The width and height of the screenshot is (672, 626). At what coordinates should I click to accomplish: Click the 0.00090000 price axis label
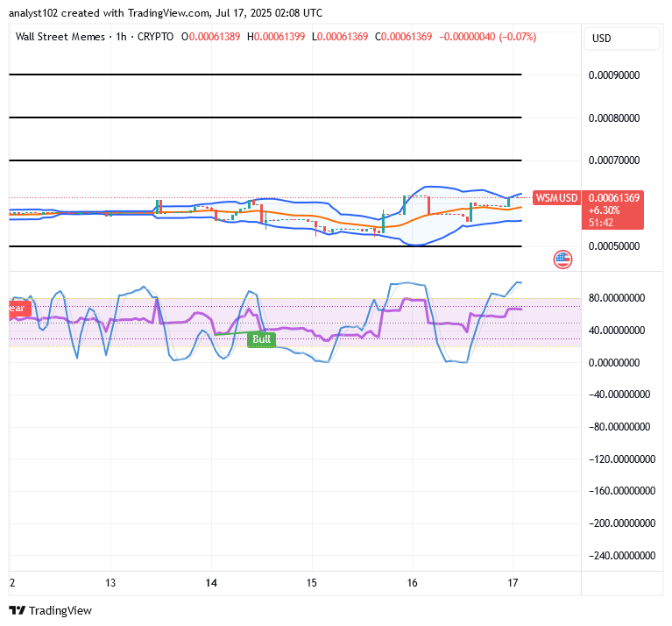tap(614, 75)
